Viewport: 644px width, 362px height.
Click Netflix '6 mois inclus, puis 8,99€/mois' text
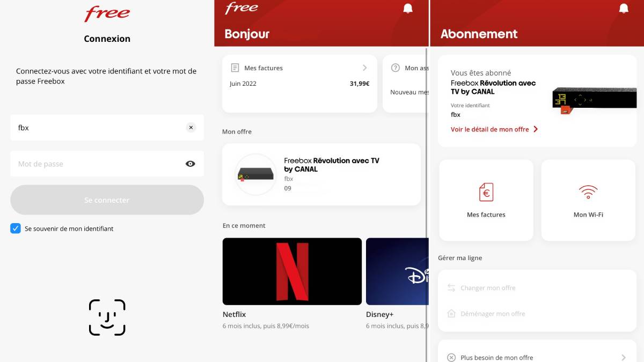point(266,326)
